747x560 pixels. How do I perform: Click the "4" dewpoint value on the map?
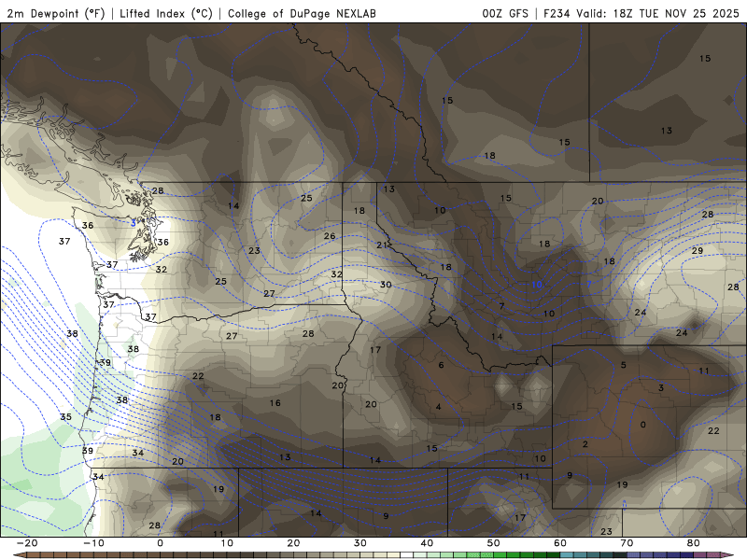438,407
